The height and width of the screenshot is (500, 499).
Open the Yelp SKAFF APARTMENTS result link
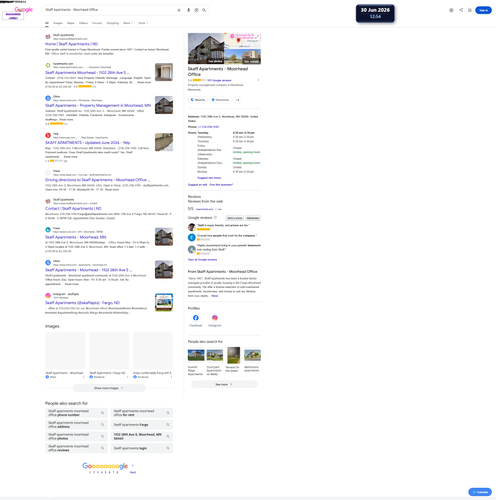point(88,143)
